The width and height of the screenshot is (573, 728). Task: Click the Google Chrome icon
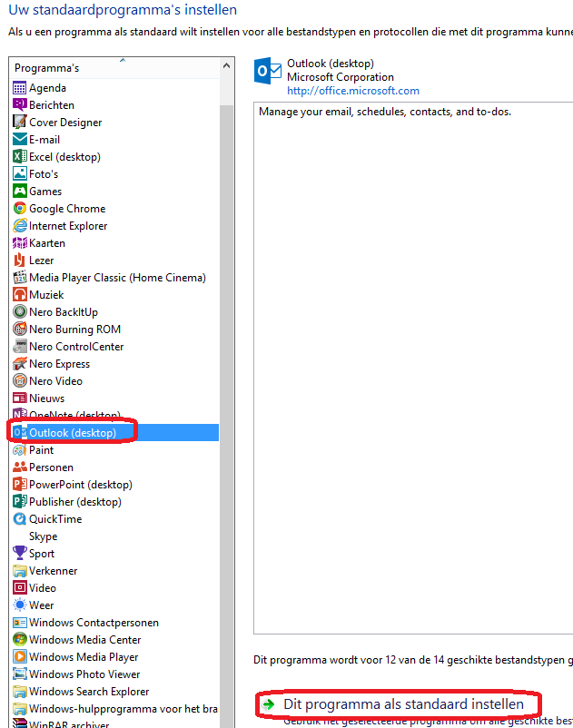[19, 208]
